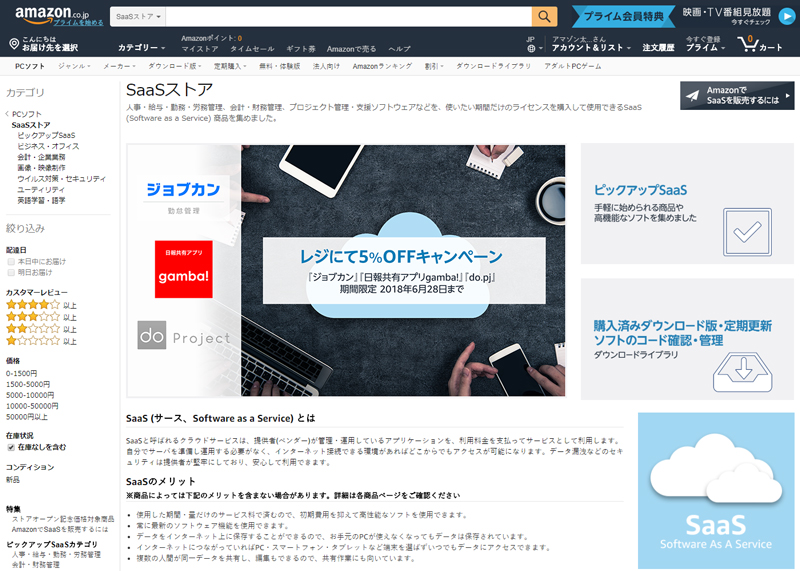The image size is (800, 571).
Task: Select 新品 condition filter
Action: tap(13, 480)
